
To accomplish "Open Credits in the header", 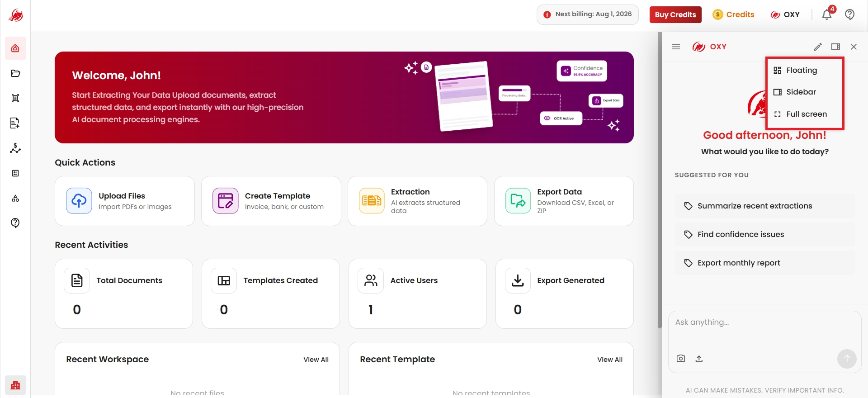I will pyautogui.click(x=733, y=14).
